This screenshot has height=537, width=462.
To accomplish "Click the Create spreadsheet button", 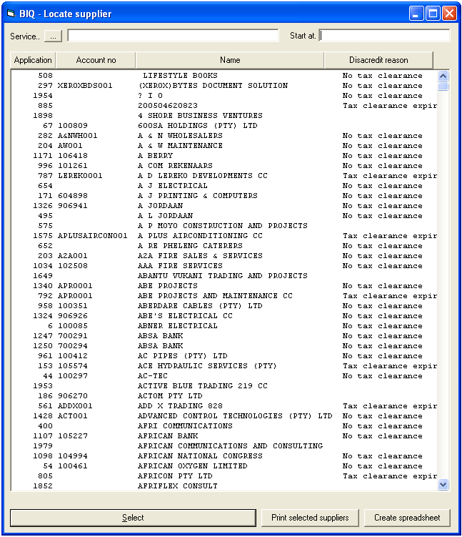I will [407, 518].
